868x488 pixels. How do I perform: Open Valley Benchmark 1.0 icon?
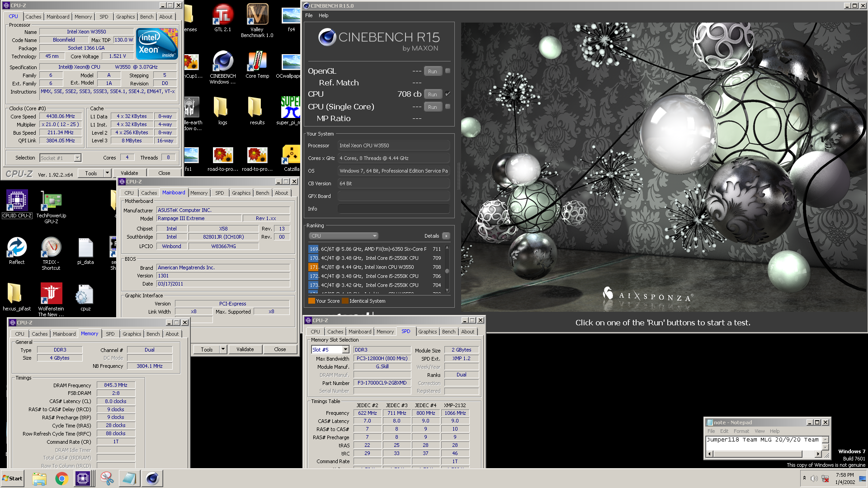(257, 20)
